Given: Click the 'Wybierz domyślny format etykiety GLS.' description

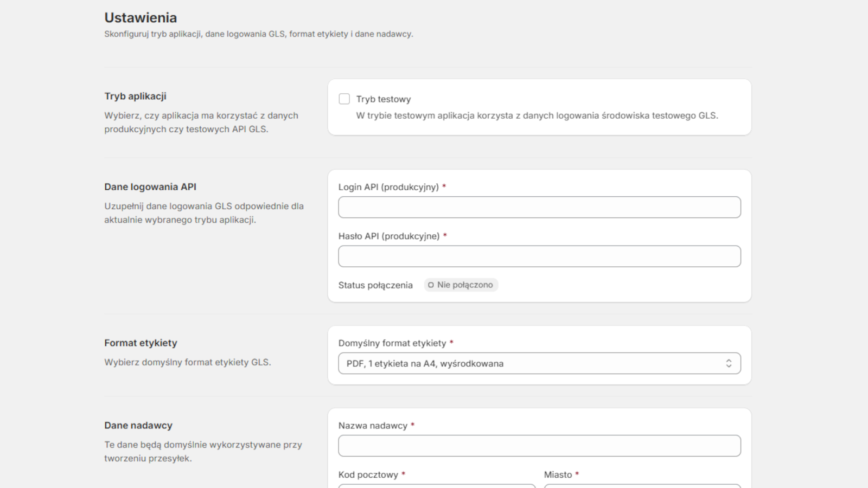Looking at the screenshot, I should pyautogui.click(x=188, y=362).
